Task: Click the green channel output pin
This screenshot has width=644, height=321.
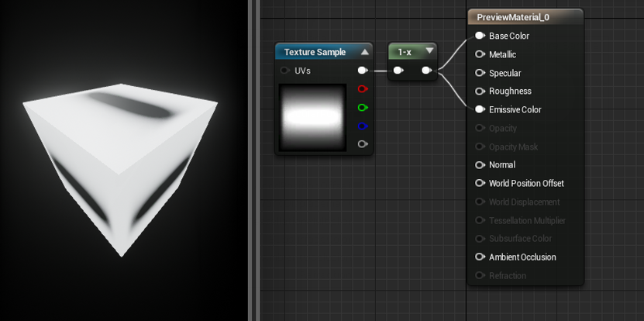Action: pos(363,108)
